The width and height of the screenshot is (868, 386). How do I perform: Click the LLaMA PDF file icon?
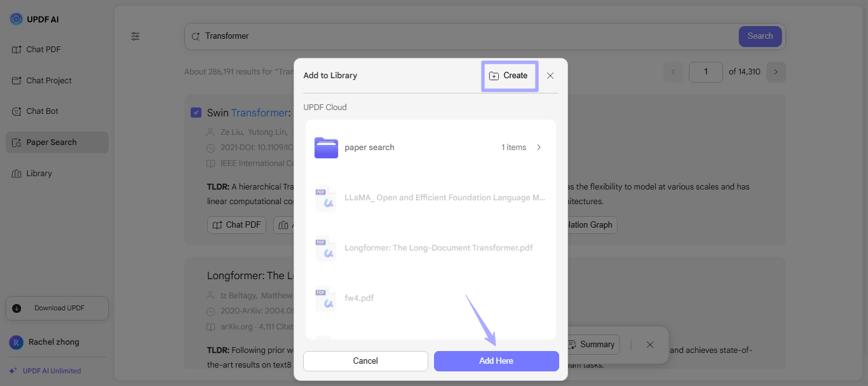326,198
